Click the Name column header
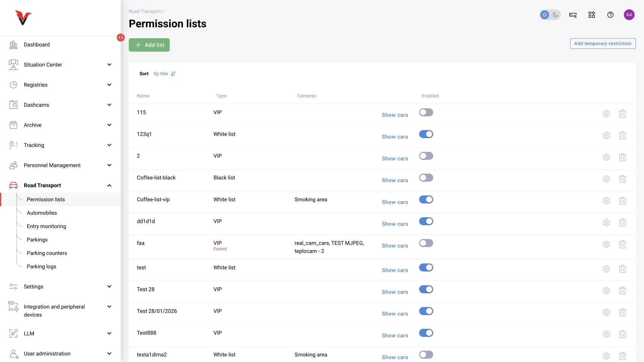 [x=143, y=96]
